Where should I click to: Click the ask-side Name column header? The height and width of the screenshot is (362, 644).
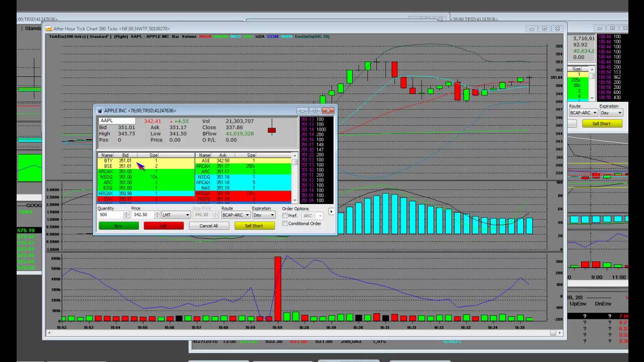pos(204,155)
